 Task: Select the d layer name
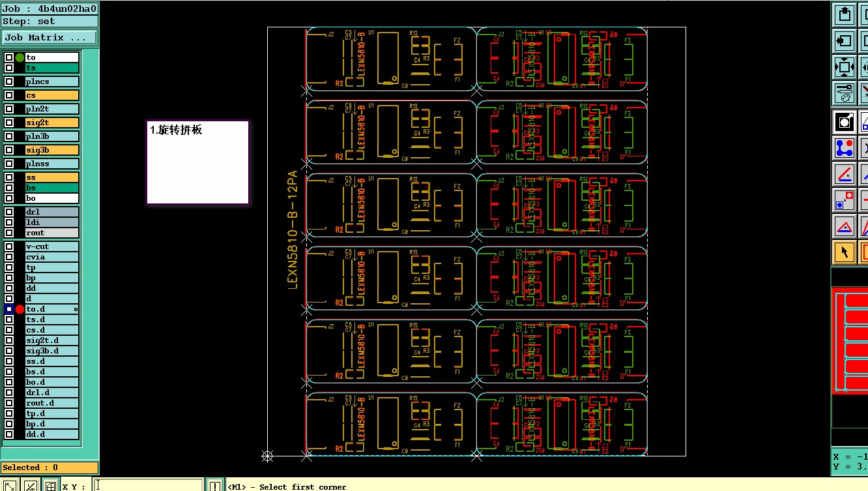coord(52,299)
